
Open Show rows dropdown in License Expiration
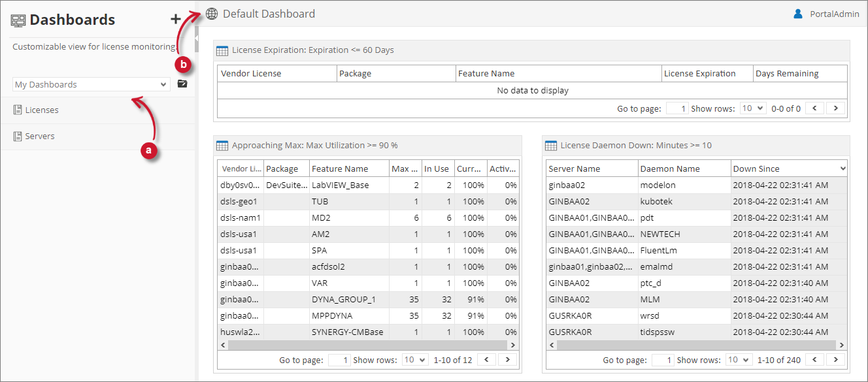[752, 108]
